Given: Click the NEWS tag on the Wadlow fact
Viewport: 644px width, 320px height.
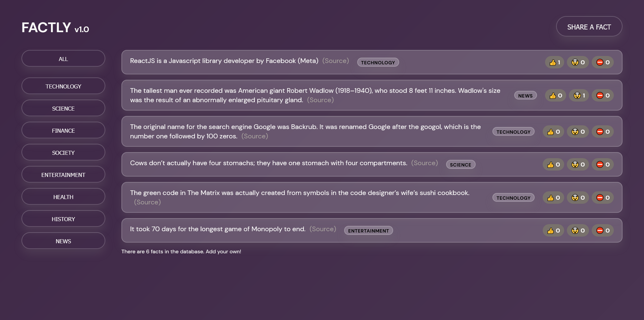Looking at the screenshot, I should click(x=525, y=95).
